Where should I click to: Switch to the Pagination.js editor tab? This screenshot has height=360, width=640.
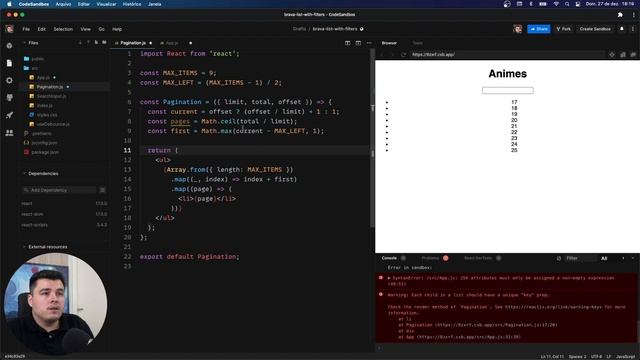click(133, 43)
